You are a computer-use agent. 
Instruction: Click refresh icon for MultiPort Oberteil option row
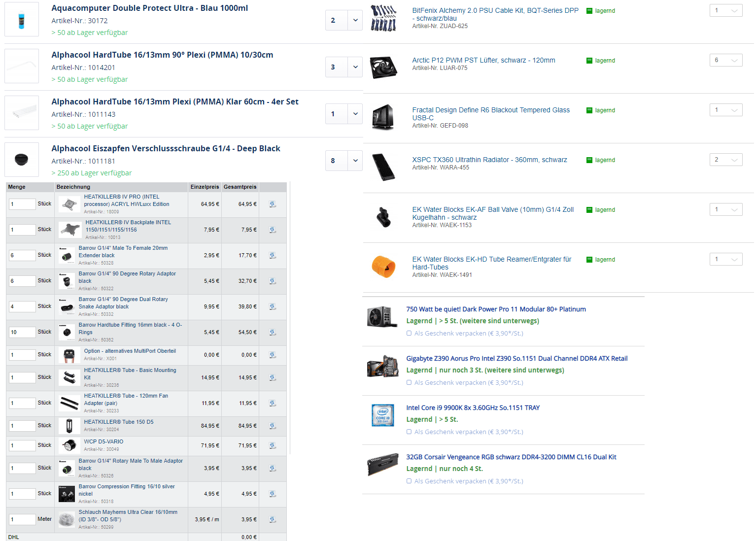[x=273, y=355]
